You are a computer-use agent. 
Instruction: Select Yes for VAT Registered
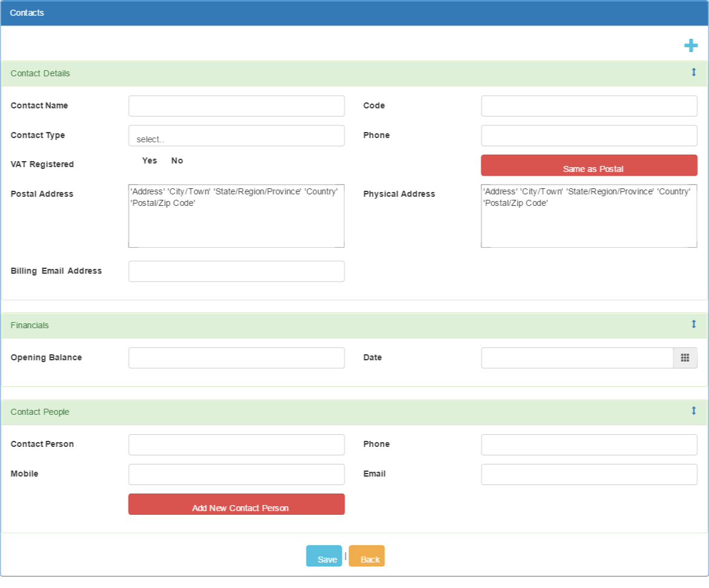(x=149, y=160)
